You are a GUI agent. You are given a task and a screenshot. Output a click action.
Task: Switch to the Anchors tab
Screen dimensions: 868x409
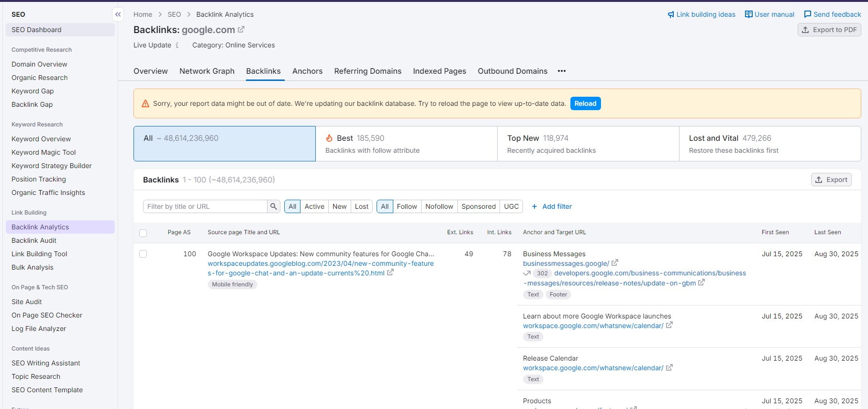307,71
